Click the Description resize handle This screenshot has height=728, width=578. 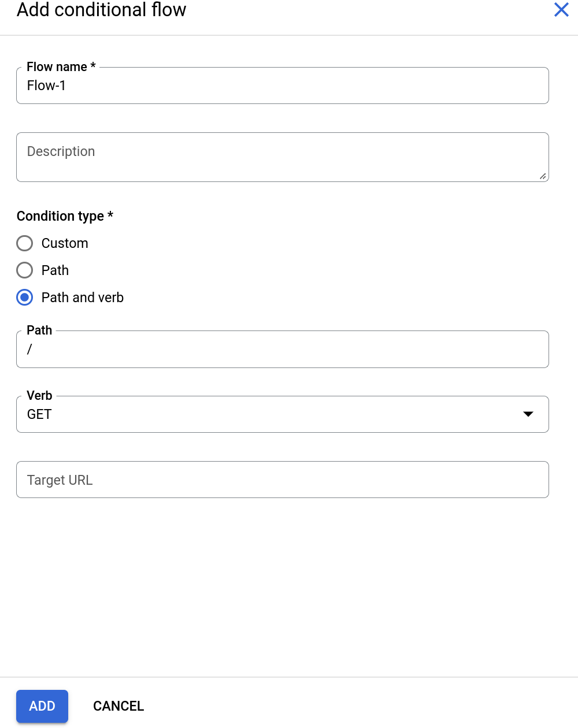click(x=543, y=176)
